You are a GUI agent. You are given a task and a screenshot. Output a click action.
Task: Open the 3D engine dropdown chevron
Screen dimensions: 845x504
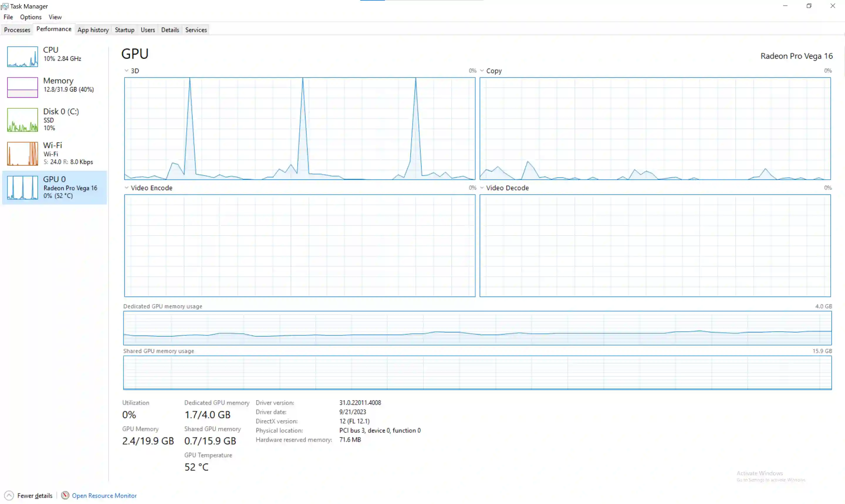click(x=126, y=71)
